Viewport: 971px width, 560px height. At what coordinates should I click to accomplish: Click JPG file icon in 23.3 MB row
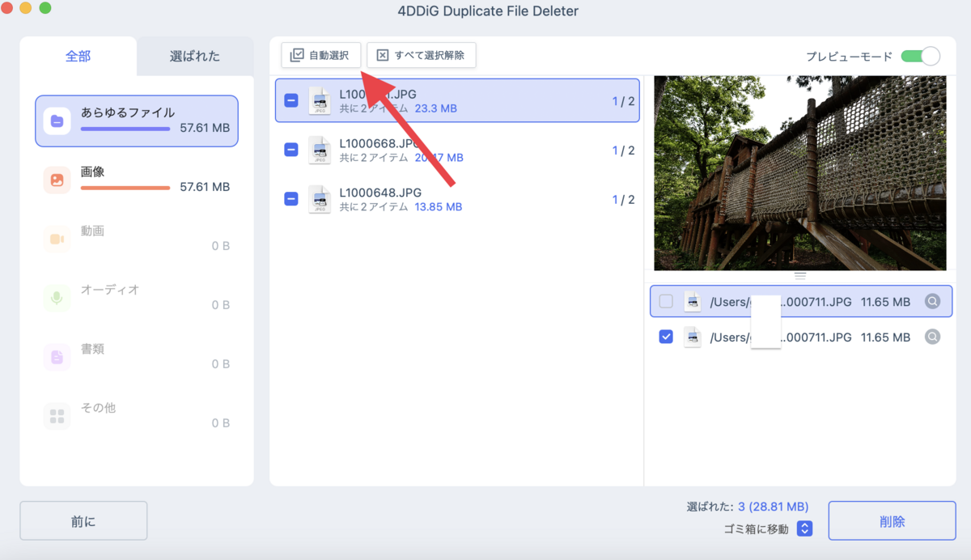(320, 100)
